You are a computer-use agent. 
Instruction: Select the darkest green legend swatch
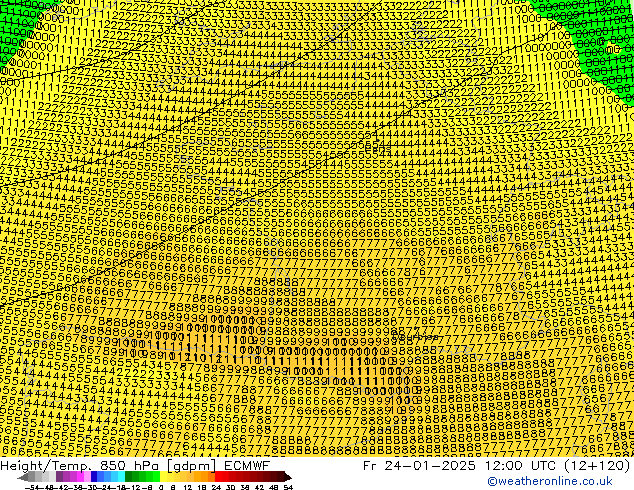click(128, 477)
